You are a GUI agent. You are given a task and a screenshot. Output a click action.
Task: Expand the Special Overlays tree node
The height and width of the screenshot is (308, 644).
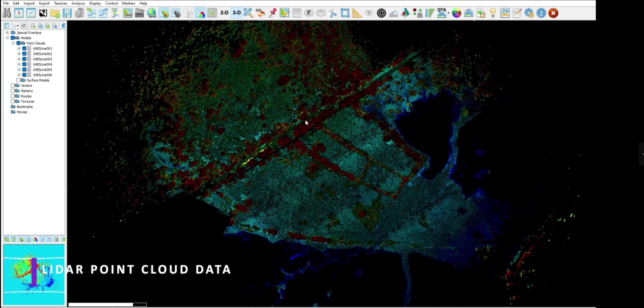[7, 33]
